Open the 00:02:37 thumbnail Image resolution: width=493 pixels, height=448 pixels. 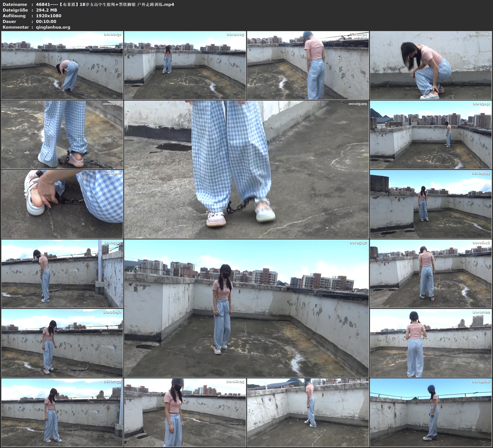coord(62,134)
